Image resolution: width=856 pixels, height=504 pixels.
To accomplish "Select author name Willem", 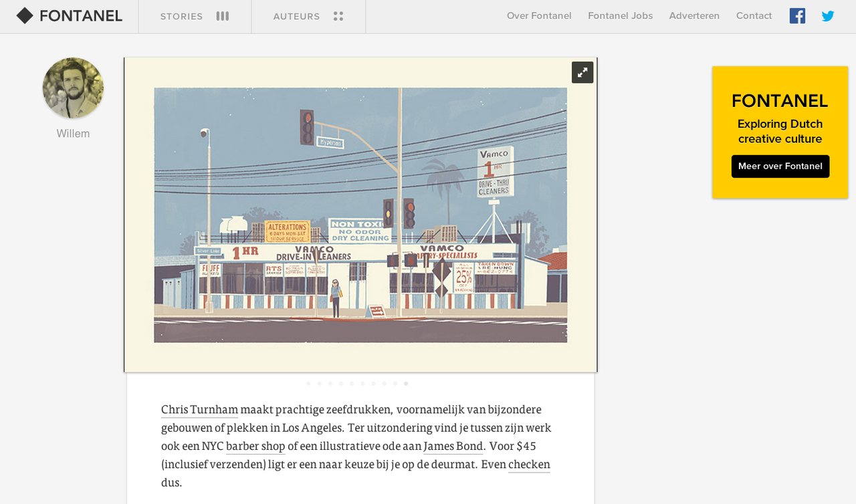I will pyautogui.click(x=73, y=134).
